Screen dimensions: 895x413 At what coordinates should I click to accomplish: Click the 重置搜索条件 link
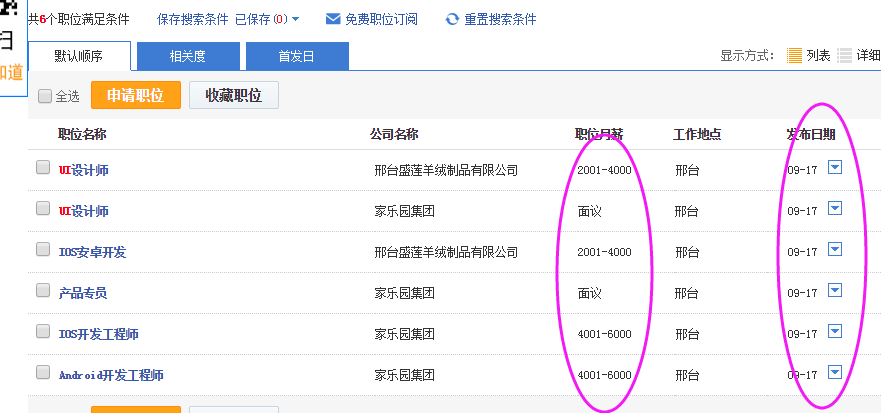coord(501,19)
